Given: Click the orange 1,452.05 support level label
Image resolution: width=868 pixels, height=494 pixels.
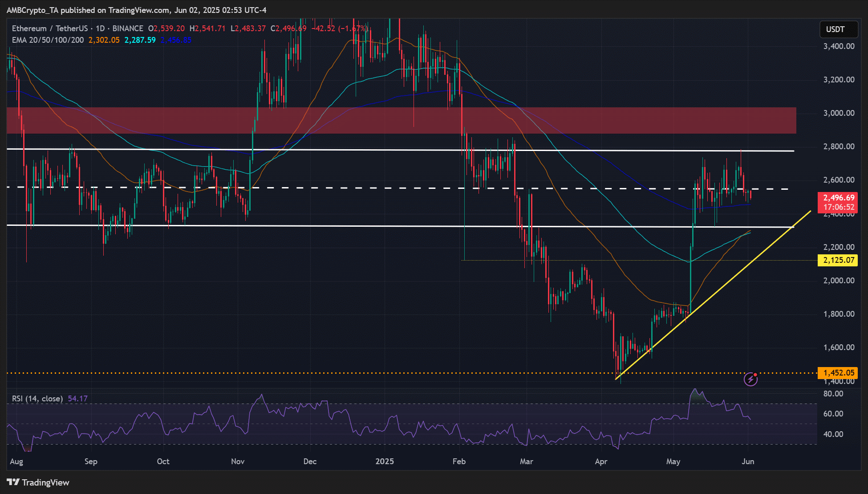Looking at the screenshot, I should coord(839,372).
